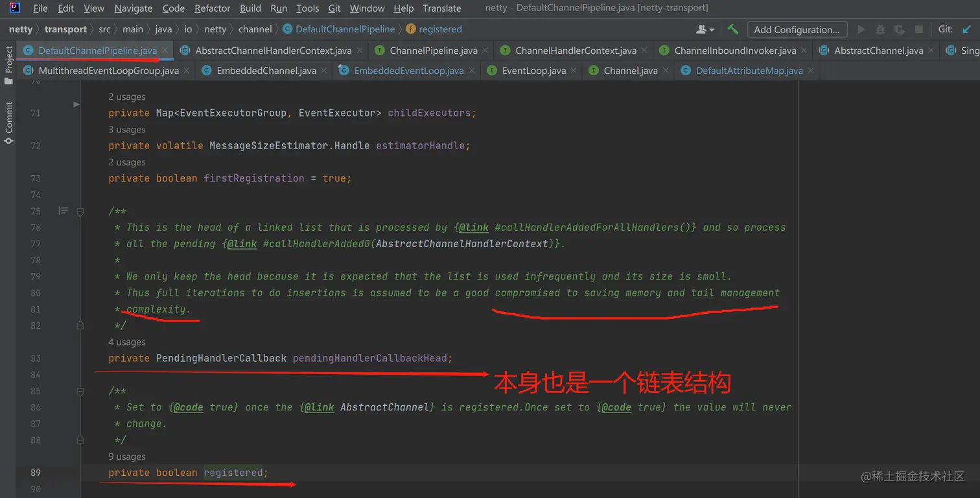Image resolution: width=980 pixels, height=498 pixels.
Task: Click the fold end marker at line 82
Action: [x=80, y=325]
